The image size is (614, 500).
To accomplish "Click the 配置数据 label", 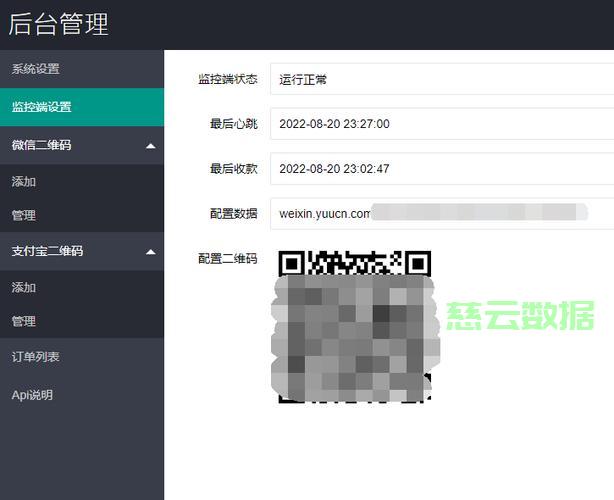I will coord(233,214).
